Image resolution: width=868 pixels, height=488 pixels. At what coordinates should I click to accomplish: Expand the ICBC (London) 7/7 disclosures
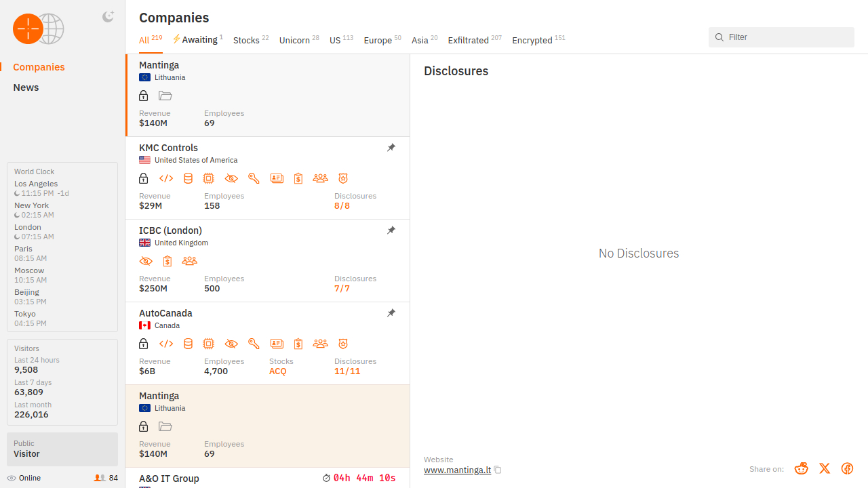pos(342,289)
